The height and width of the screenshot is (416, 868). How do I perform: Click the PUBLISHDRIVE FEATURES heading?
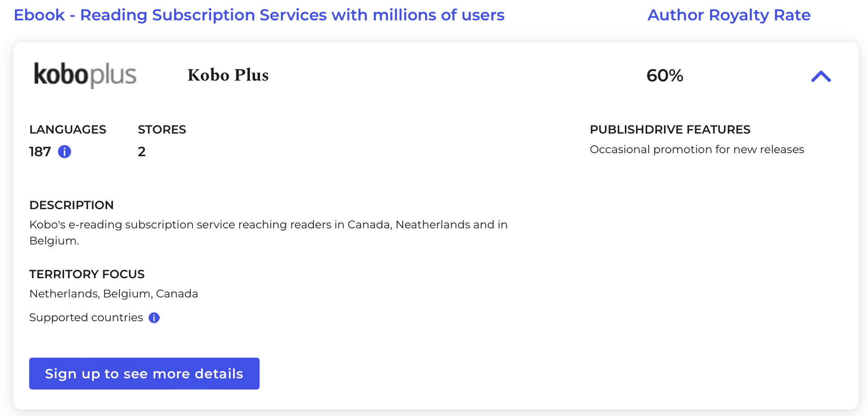(670, 130)
